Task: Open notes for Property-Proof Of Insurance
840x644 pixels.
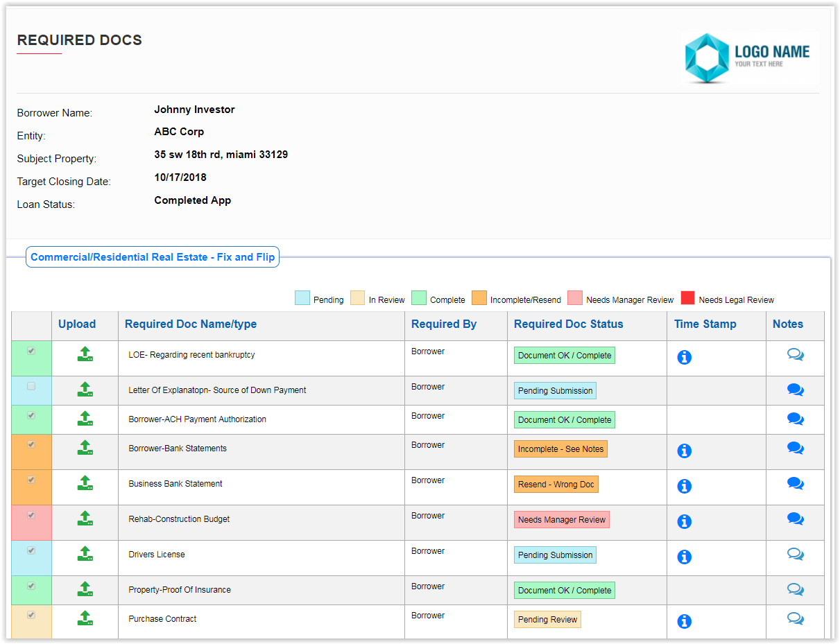Action: click(796, 589)
